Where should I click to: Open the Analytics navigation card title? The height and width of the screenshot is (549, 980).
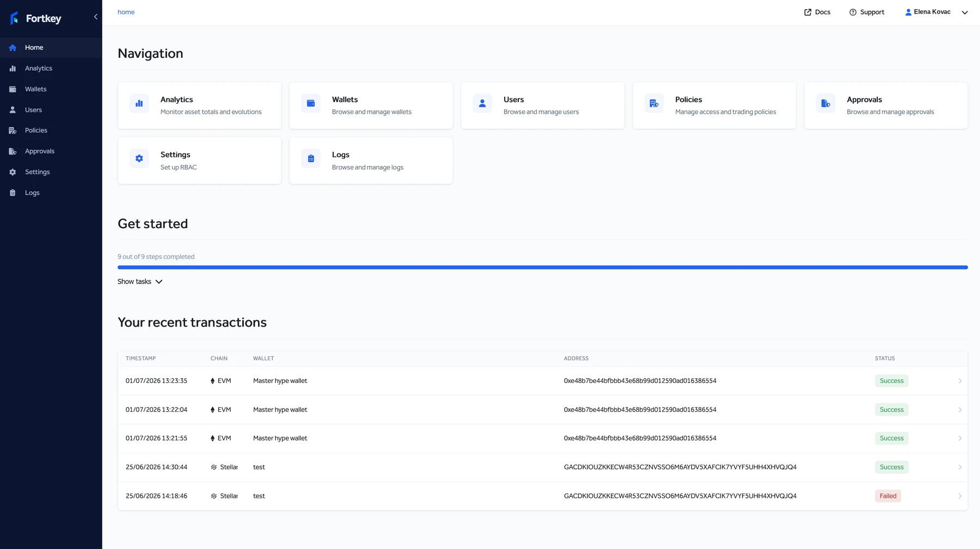[x=176, y=100]
